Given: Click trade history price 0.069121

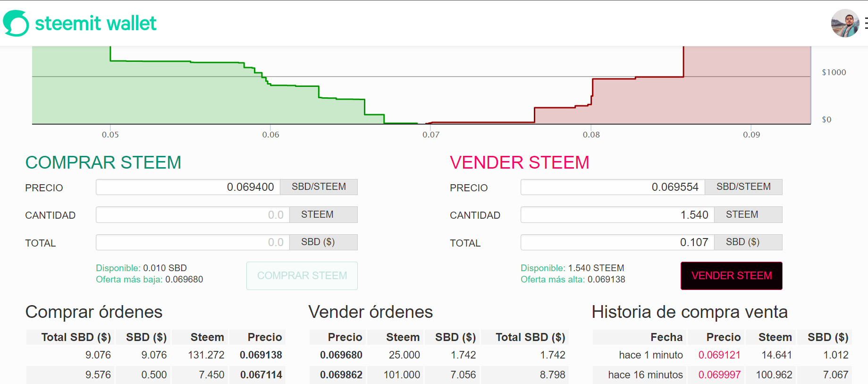Looking at the screenshot, I should 719,355.
